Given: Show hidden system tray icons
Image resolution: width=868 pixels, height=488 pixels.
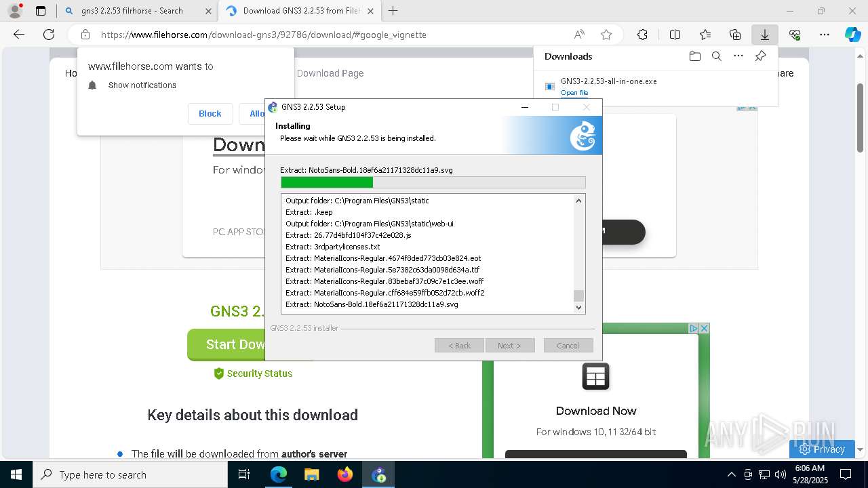Looking at the screenshot, I should tap(731, 474).
